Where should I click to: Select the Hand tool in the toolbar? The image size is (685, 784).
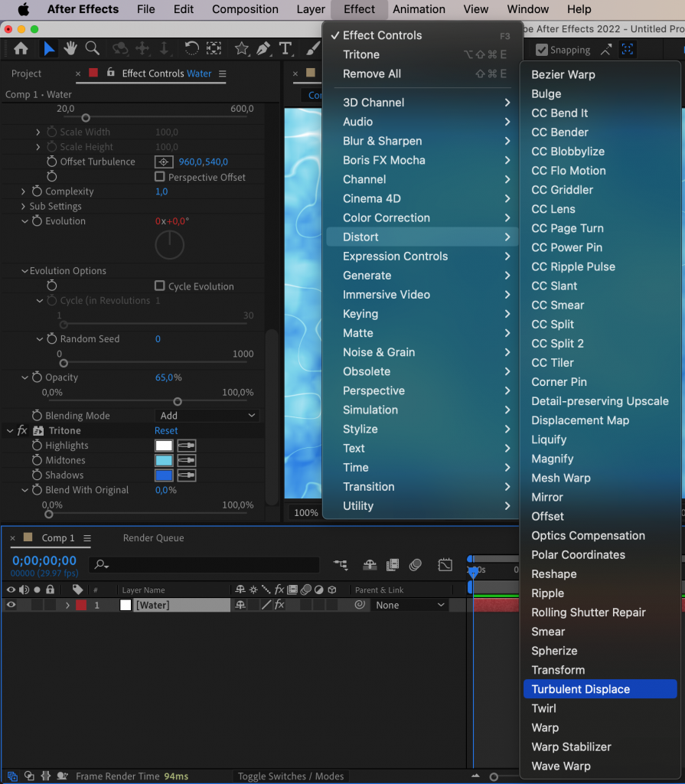click(x=70, y=49)
